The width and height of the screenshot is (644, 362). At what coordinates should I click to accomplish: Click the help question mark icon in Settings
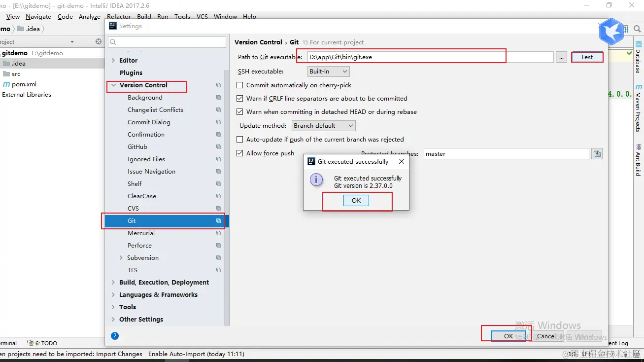(115, 336)
